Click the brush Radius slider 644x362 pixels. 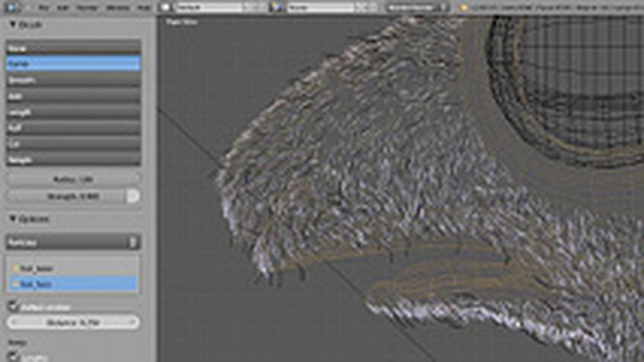coord(73,179)
